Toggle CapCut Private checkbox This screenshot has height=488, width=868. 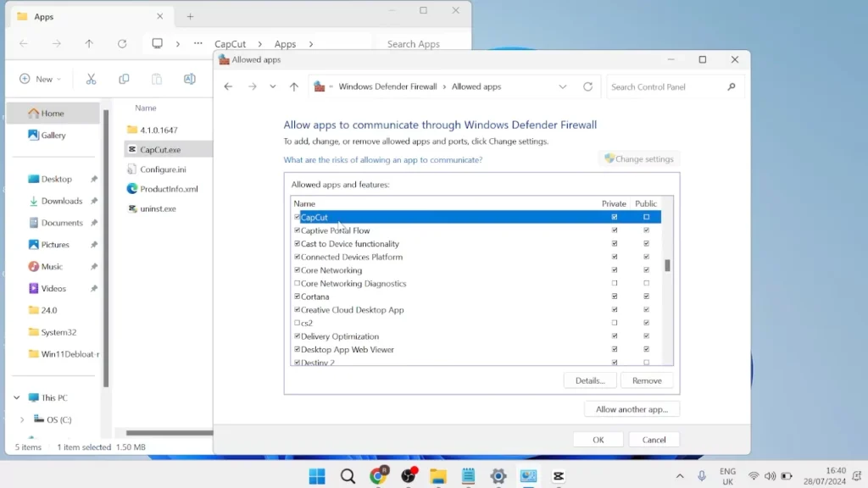pos(615,217)
